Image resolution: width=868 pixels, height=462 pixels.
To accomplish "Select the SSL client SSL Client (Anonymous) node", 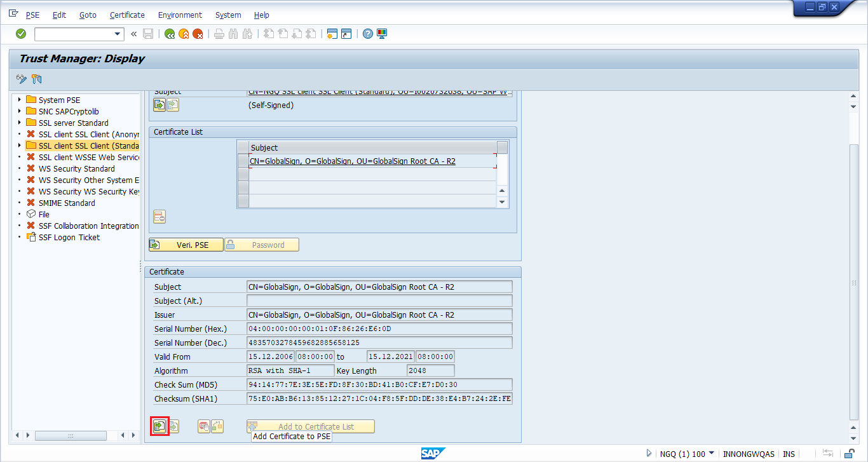I will click(88, 134).
